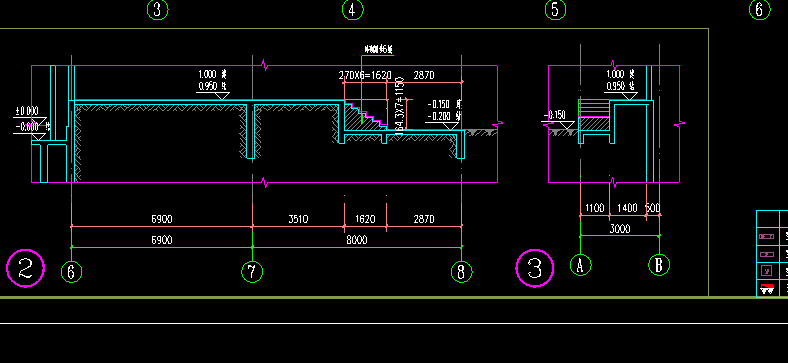Select axis bubble B

click(x=659, y=264)
